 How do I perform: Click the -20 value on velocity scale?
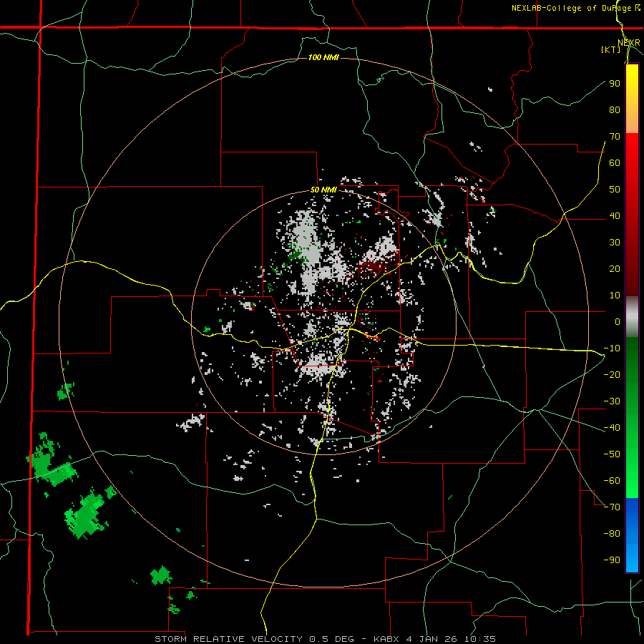(x=612, y=374)
